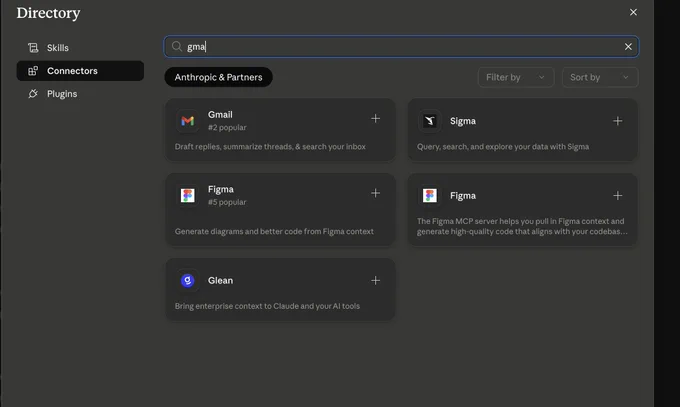
Task: Click the Gmail logo icon
Action: pyautogui.click(x=187, y=121)
